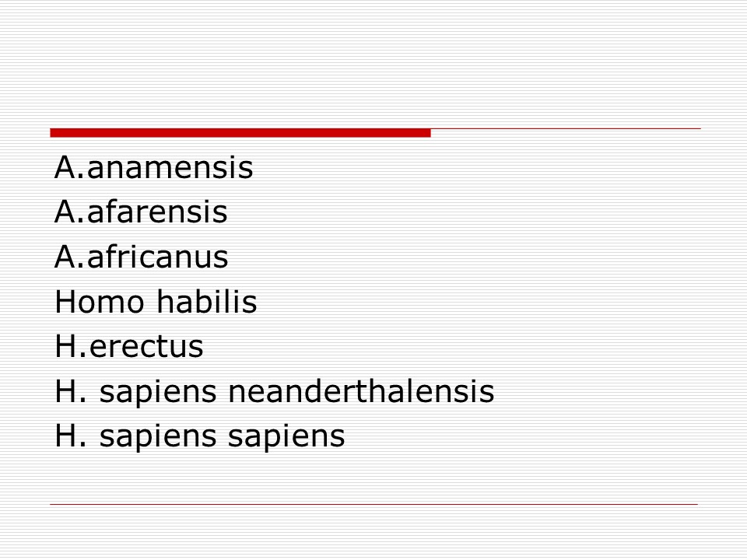The width and height of the screenshot is (747, 560).
Task: Click the word habilis
Action: point(206,303)
